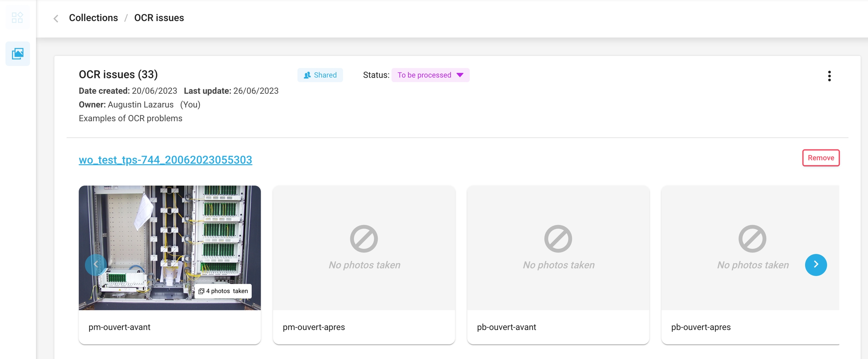The image size is (868, 359).
Task: Click the pm-ouvert-avant card label
Action: click(x=119, y=327)
